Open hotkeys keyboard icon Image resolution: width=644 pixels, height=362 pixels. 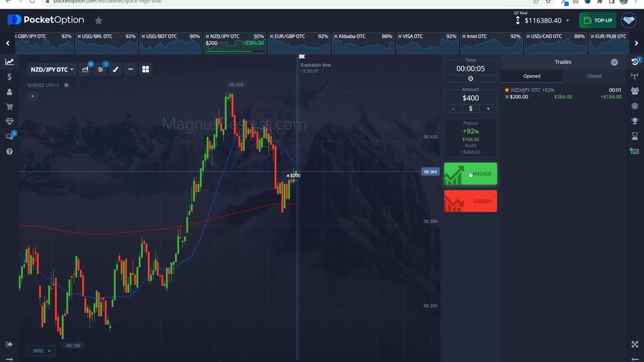(635, 151)
